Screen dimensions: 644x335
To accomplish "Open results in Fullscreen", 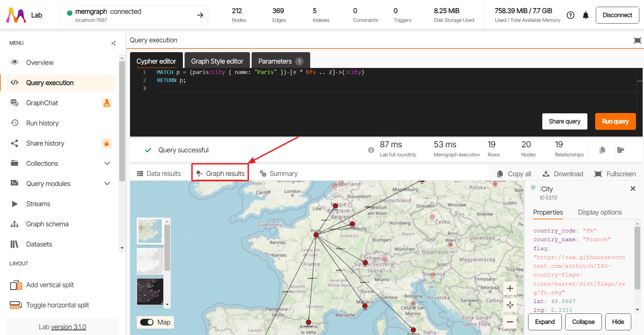I will [x=615, y=174].
